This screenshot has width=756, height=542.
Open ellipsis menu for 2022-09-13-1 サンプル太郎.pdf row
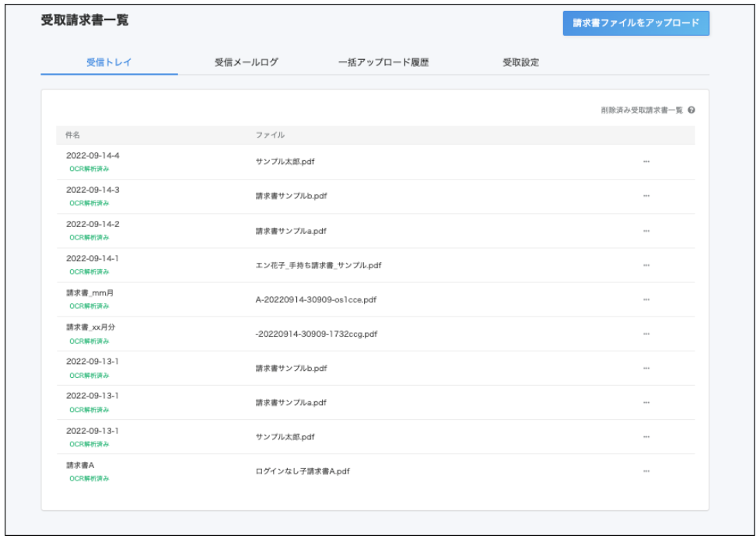pos(646,437)
